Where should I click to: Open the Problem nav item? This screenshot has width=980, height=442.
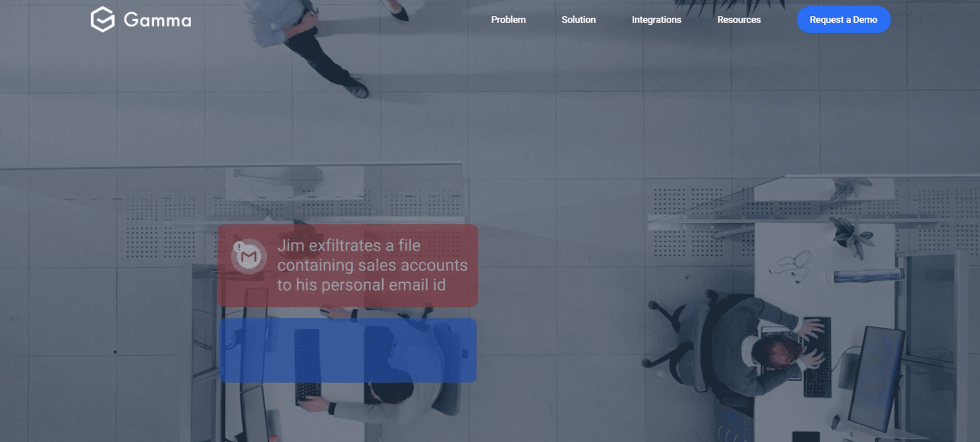(x=508, y=20)
